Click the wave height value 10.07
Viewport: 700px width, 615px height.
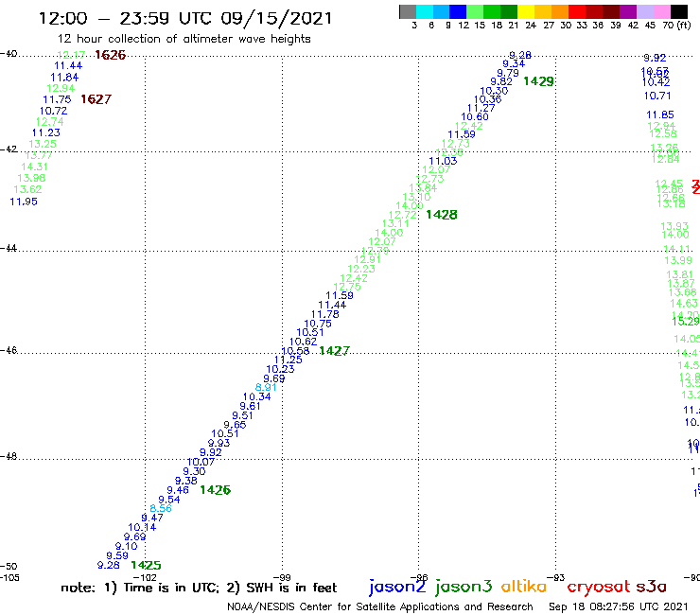pyautogui.click(x=201, y=462)
